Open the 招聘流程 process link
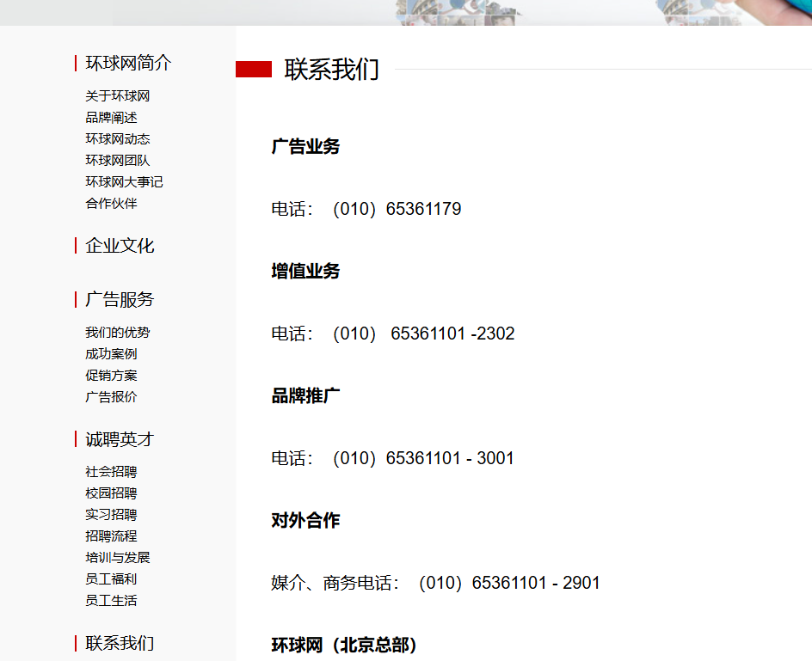The width and height of the screenshot is (812, 661). [110, 536]
